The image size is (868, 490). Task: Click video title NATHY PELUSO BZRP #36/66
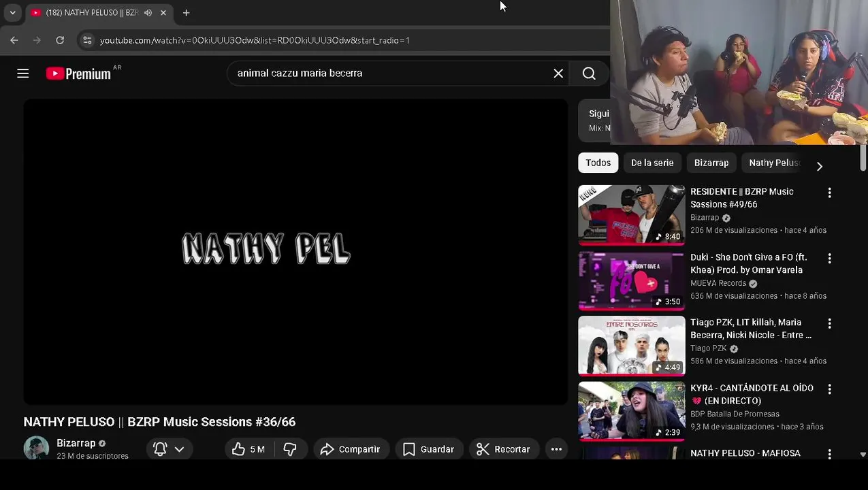[x=159, y=422]
